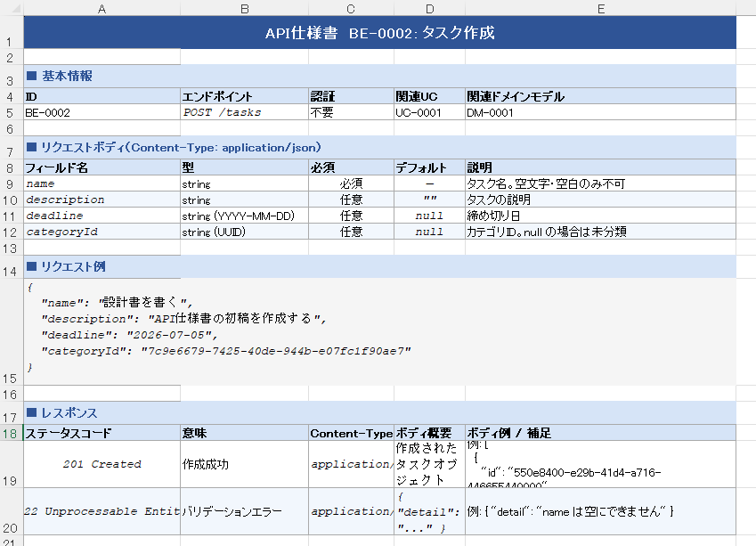Screen dimensions: 756x546
Task: Click the 'null' default in the categoryId row
Action: pos(429,232)
